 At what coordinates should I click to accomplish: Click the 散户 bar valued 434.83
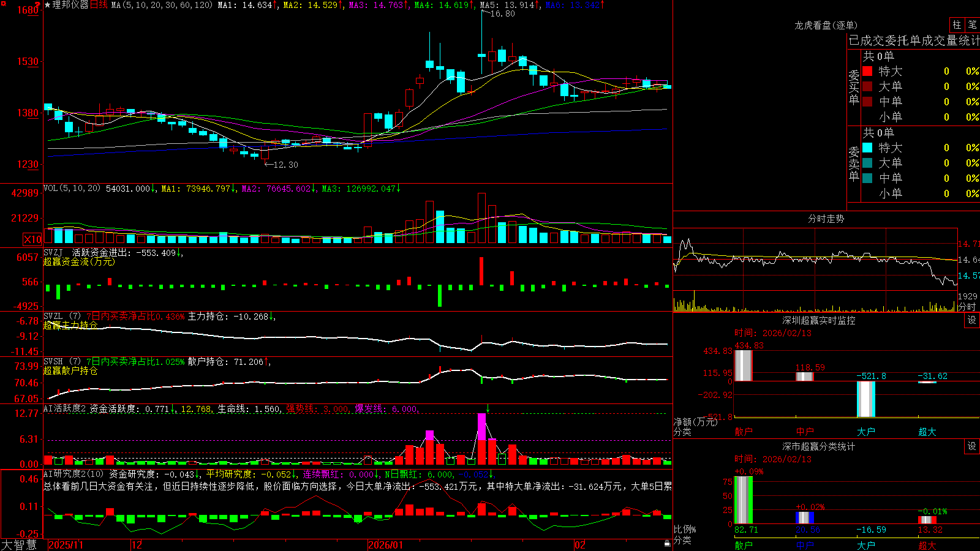click(743, 365)
